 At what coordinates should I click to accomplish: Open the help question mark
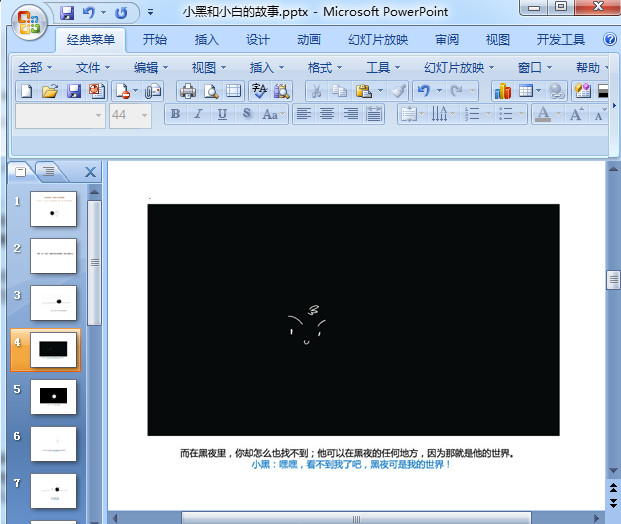click(610, 39)
